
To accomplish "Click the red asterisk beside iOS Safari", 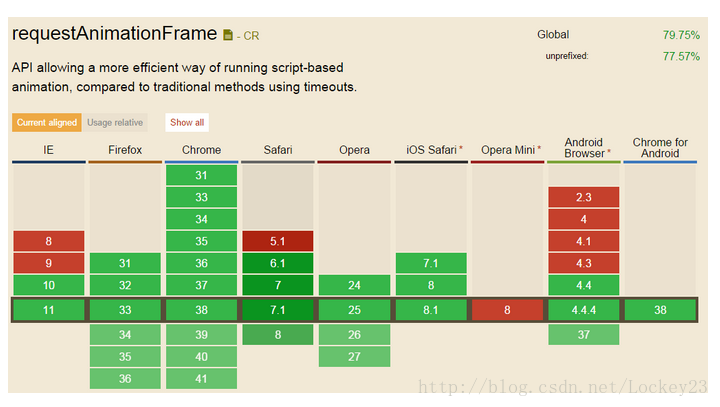I will pos(461,149).
